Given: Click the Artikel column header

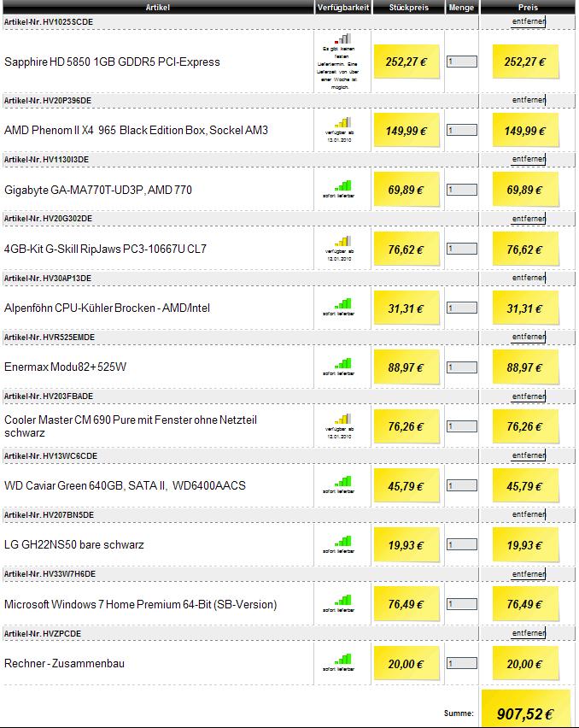Looking at the screenshot, I should point(158,8).
